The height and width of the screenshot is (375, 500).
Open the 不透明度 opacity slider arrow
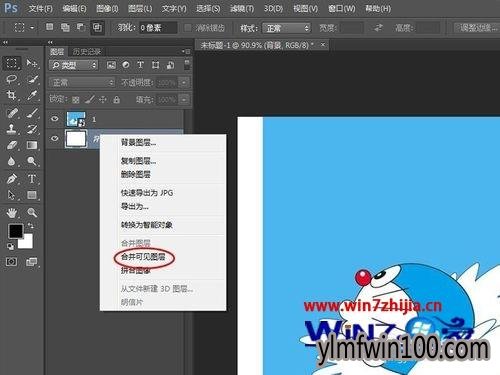[x=184, y=82]
